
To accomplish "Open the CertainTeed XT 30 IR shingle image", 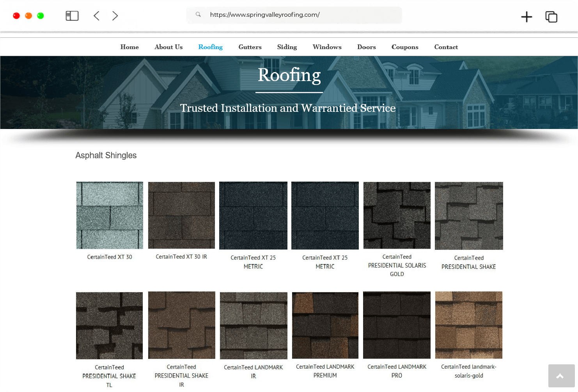I will [x=181, y=215].
